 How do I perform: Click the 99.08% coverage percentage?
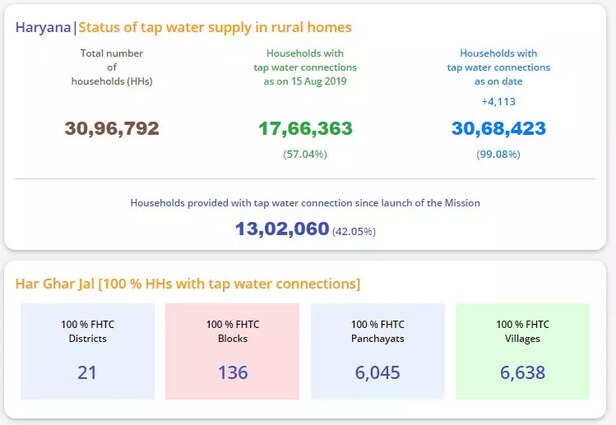(x=497, y=154)
